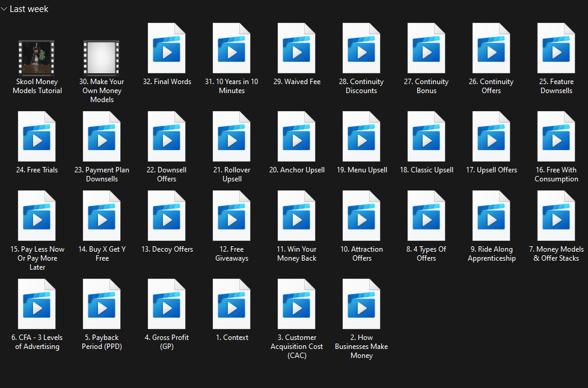This screenshot has height=388, width=588.
Task: Select the Skool Money Models Tutorial thumbnail
Action: coord(37,58)
